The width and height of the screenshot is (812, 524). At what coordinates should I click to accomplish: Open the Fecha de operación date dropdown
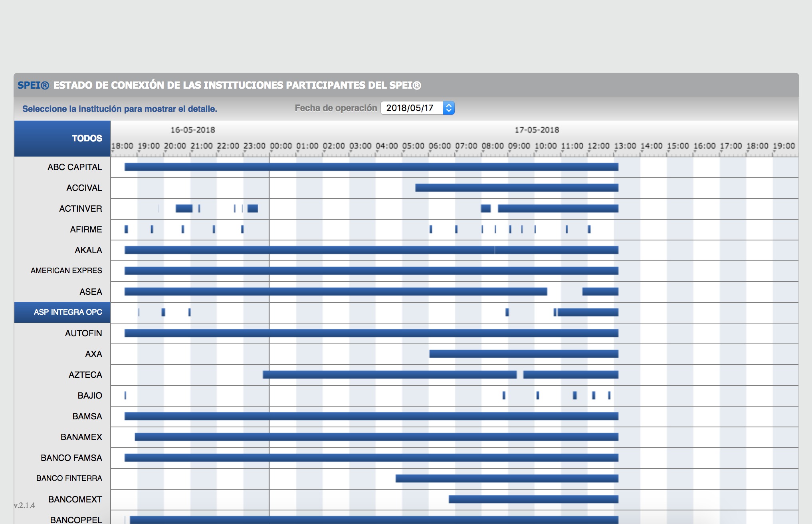417,108
